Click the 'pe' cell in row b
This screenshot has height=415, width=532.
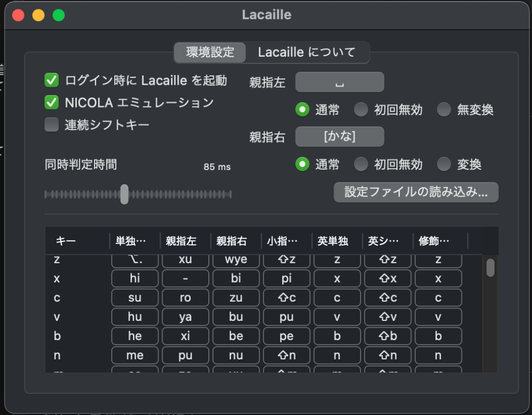click(x=287, y=336)
